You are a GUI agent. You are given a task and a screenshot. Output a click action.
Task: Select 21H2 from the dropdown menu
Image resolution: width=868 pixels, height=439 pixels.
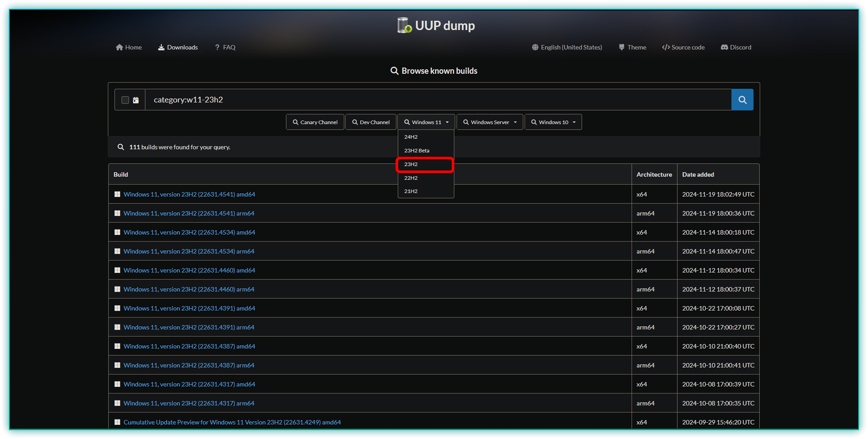pos(426,191)
